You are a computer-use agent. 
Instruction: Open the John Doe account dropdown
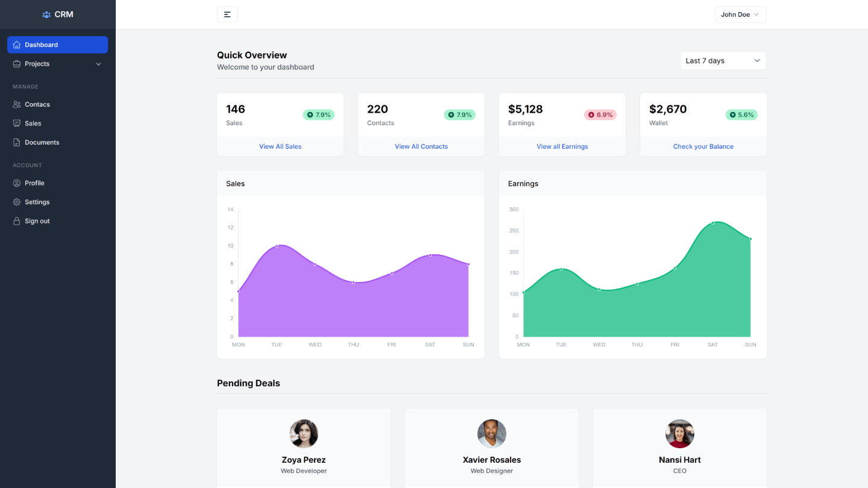coord(740,14)
